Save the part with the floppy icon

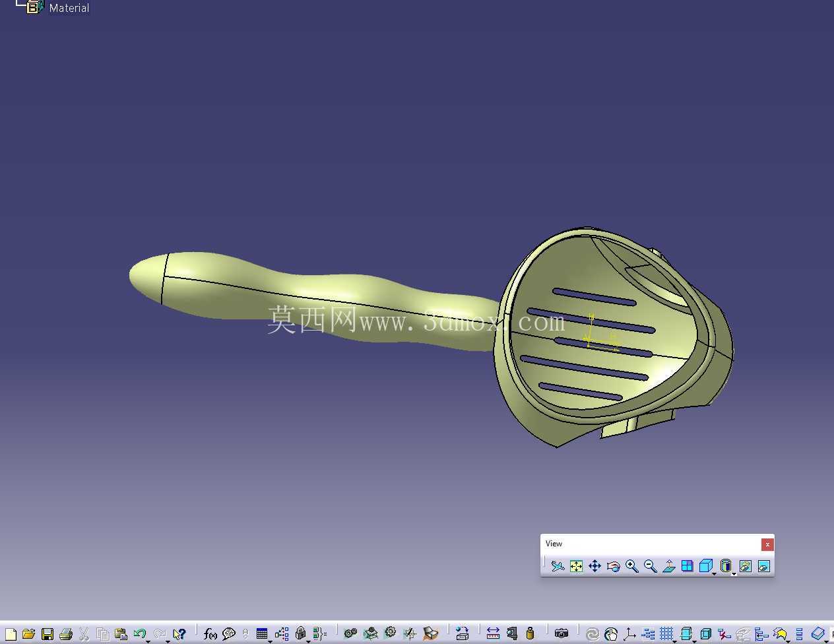(x=47, y=634)
